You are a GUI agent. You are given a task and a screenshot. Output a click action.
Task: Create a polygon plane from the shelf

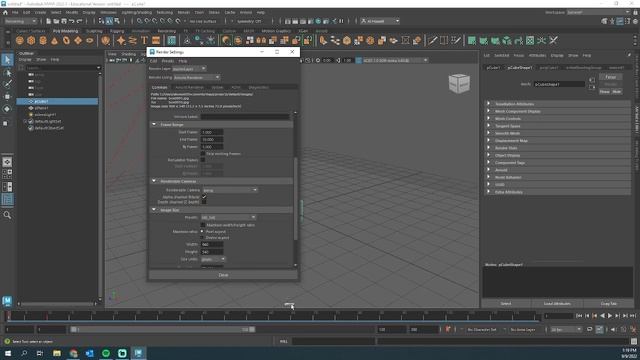pyautogui.click(x=78, y=40)
